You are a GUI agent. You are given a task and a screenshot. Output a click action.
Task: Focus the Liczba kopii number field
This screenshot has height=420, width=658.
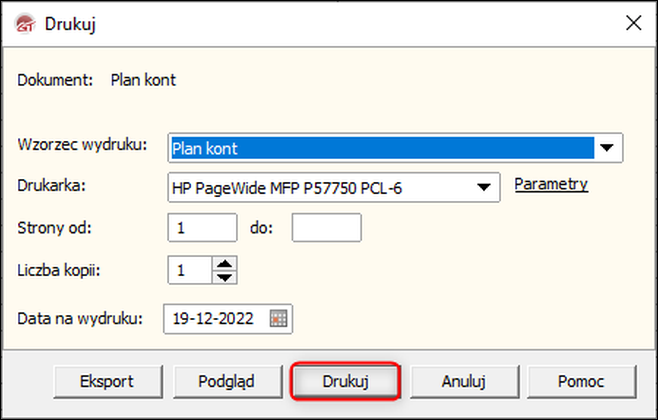(x=190, y=270)
